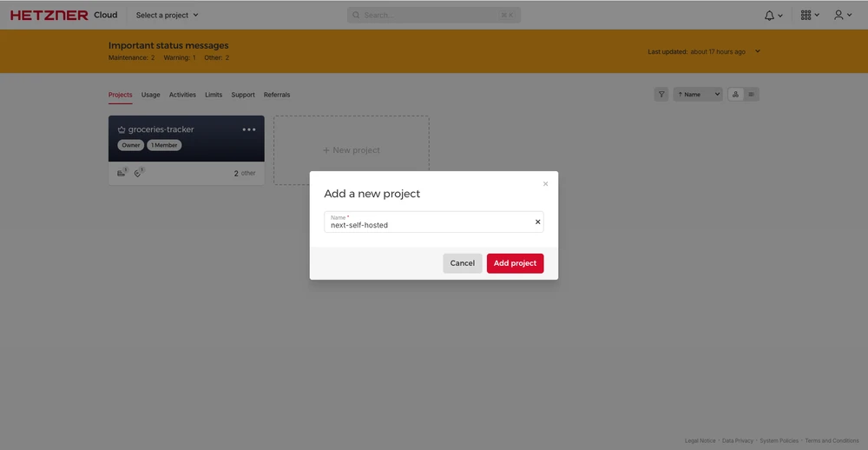The height and width of the screenshot is (450, 868).
Task: Open the Activities tab
Action: click(x=182, y=95)
